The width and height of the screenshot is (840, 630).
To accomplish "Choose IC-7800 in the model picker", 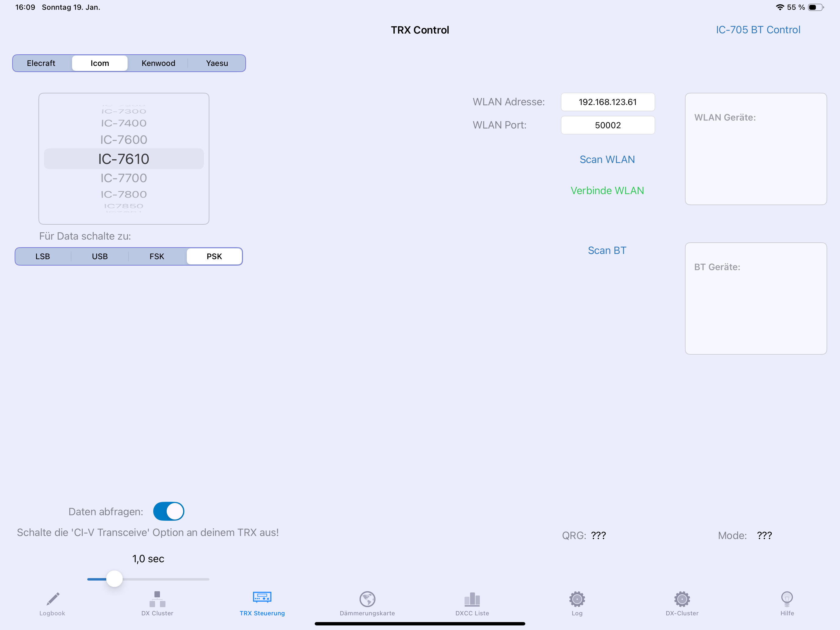I will pos(124,194).
